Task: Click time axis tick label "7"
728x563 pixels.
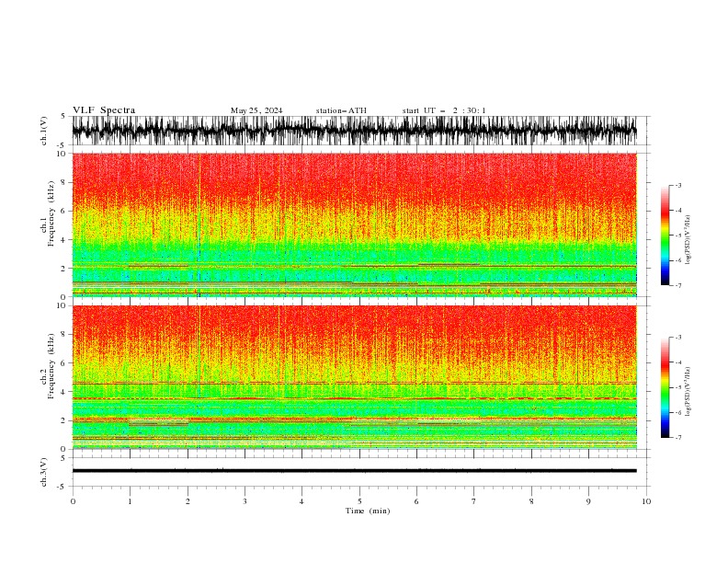Action: (x=474, y=501)
